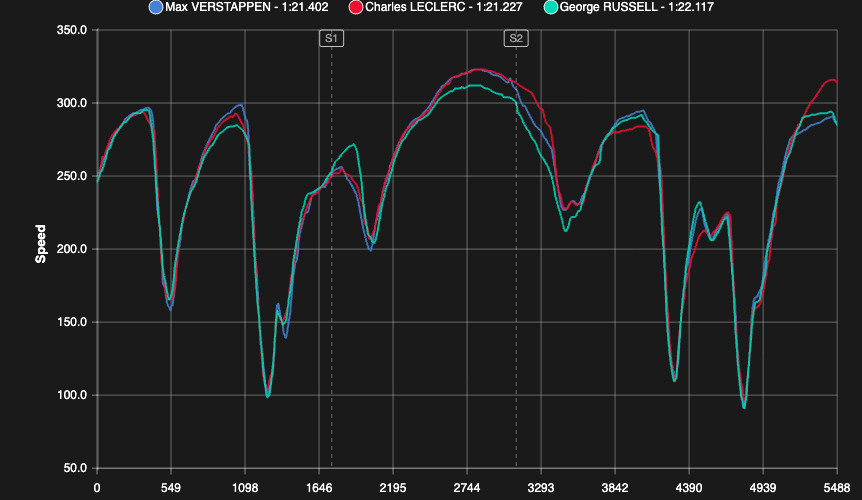The width and height of the screenshot is (862, 500).
Task: Click the 200.0 y-axis tick label
Action: point(70,249)
